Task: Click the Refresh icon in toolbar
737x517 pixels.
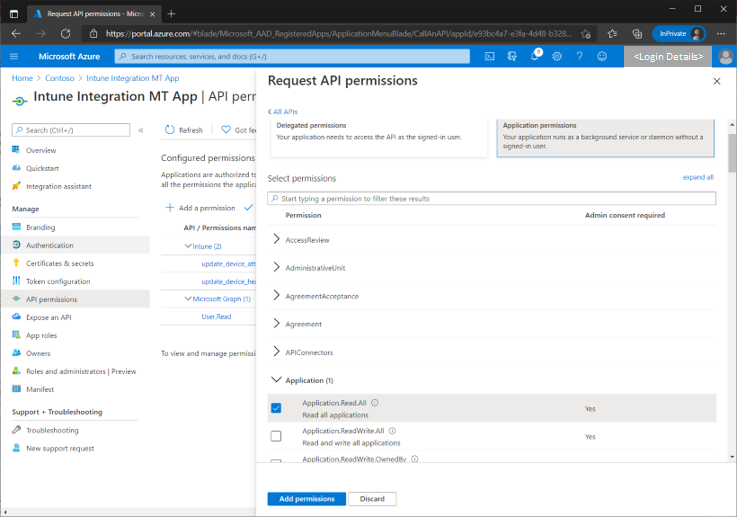Action: click(x=170, y=130)
